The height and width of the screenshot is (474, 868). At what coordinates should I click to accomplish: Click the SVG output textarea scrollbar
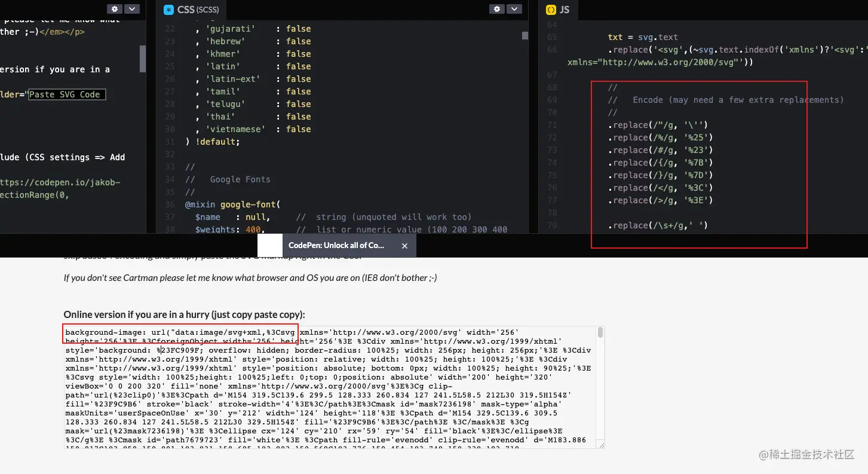(x=600, y=332)
